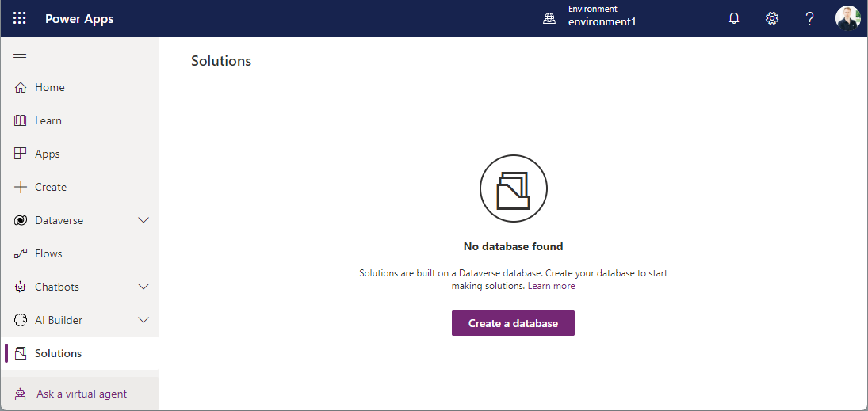Click the virtual agent bot icon
Screen dimensions: 868x411
point(21,394)
